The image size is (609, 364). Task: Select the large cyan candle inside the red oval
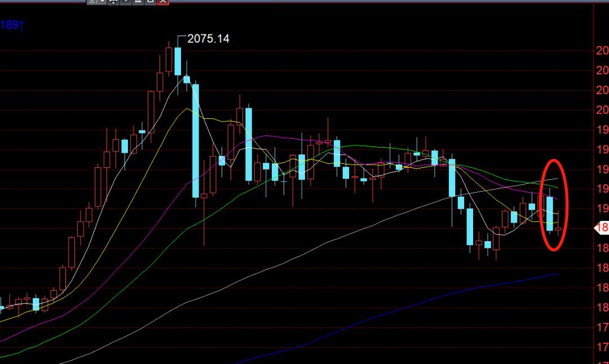550,214
